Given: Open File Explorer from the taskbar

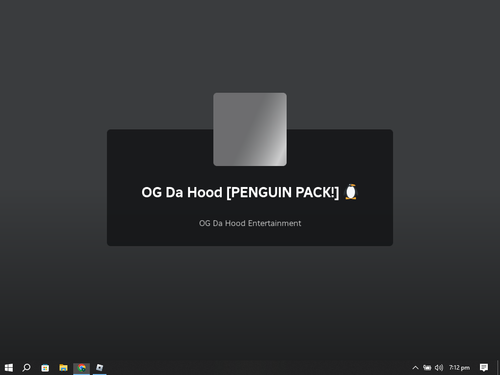Looking at the screenshot, I should [x=63, y=367].
